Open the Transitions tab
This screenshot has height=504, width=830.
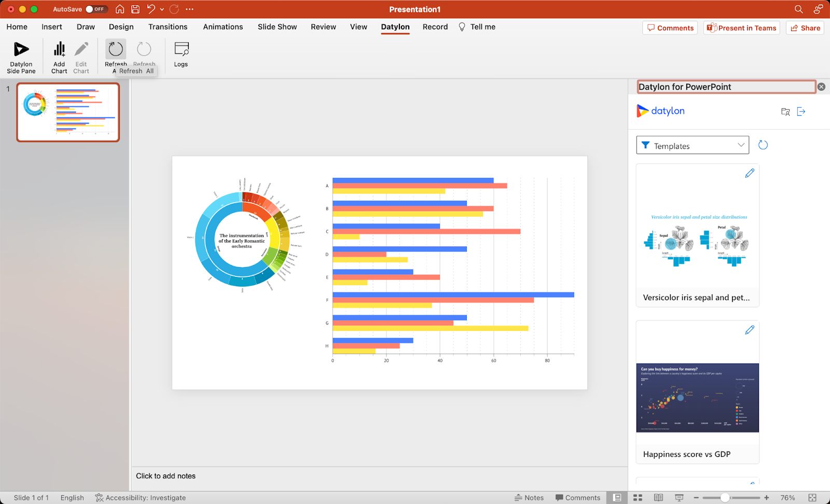[x=168, y=27]
